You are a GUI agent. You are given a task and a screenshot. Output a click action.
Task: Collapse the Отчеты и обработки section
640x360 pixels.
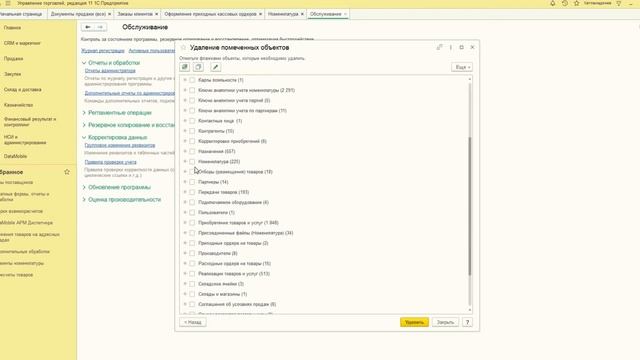pos(84,63)
